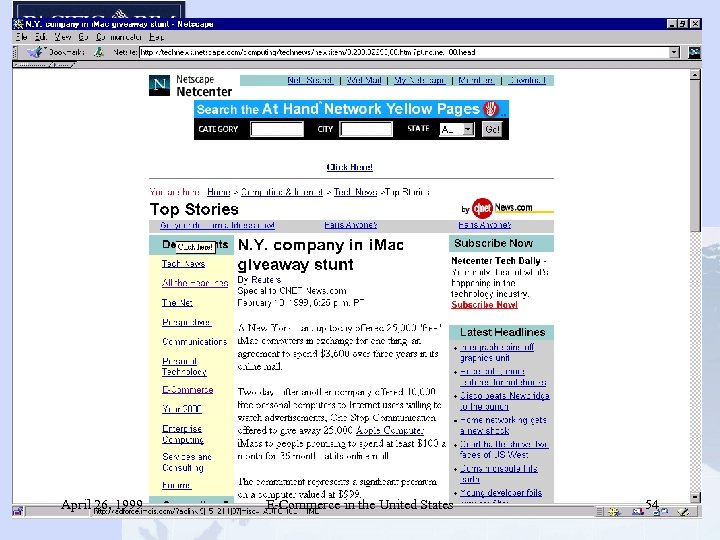Viewport: 720px width, 540px height.
Task: Click the Bookmarks icon in toolbar
Action: point(34,52)
